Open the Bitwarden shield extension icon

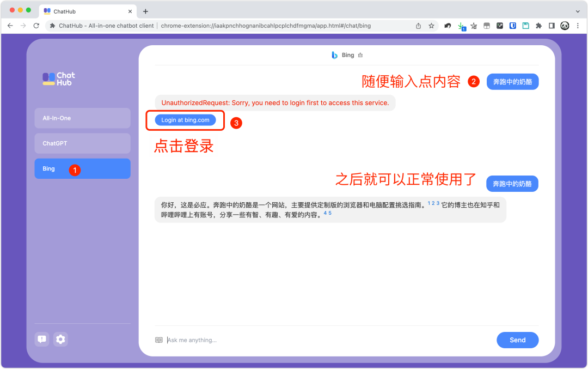pos(513,26)
